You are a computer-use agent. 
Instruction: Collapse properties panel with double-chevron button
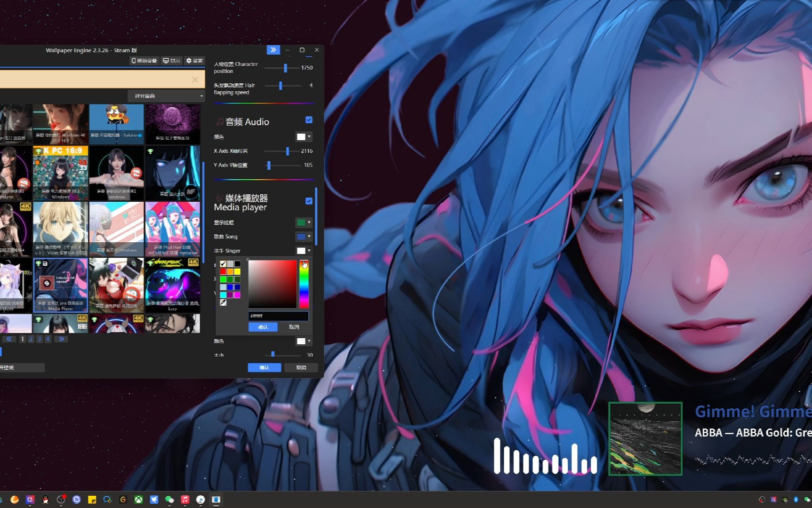point(273,50)
